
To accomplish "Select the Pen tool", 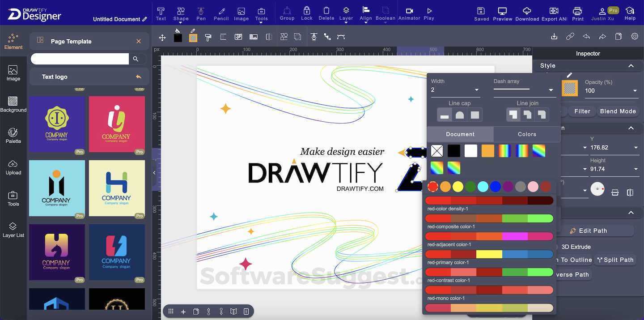I will (x=201, y=13).
